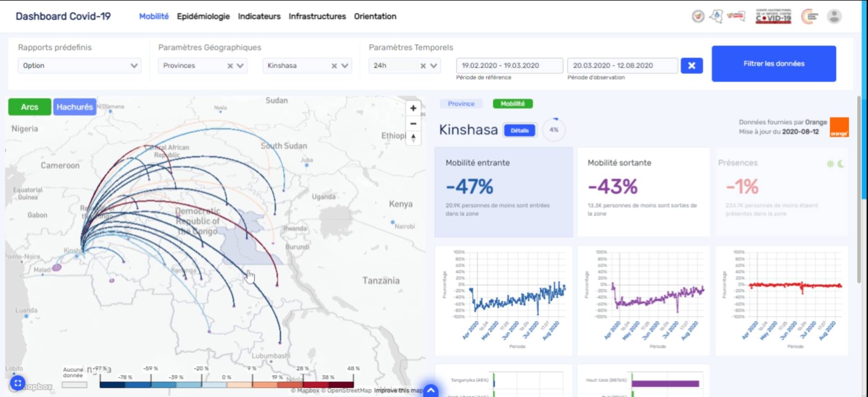Image resolution: width=868 pixels, height=397 pixels.
Task: Click the user profile avatar
Action: pyautogui.click(x=834, y=17)
